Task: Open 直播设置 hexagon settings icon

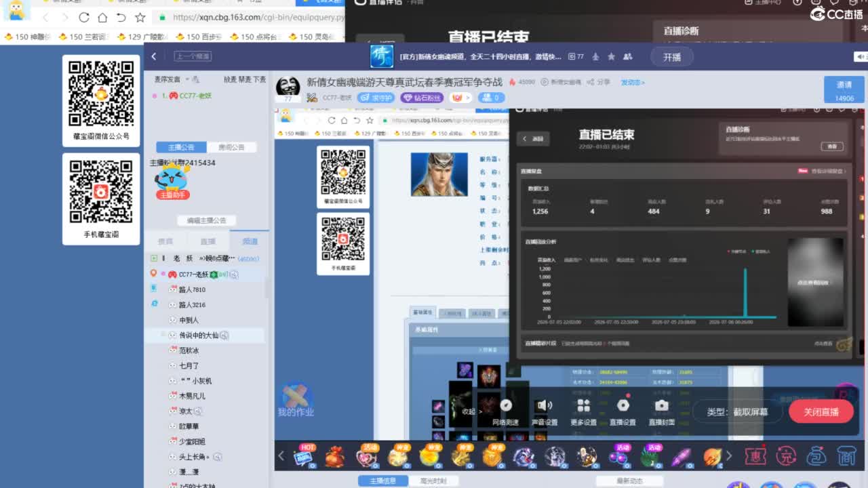Action: click(623, 412)
